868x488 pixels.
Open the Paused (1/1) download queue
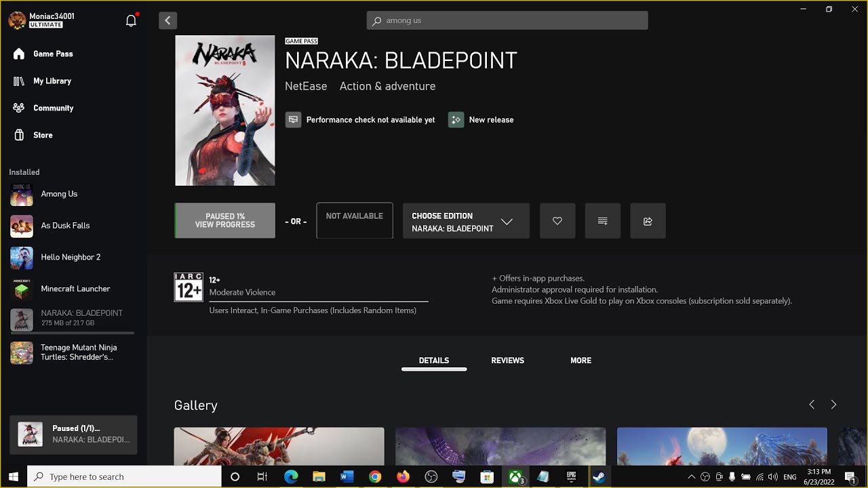73,434
